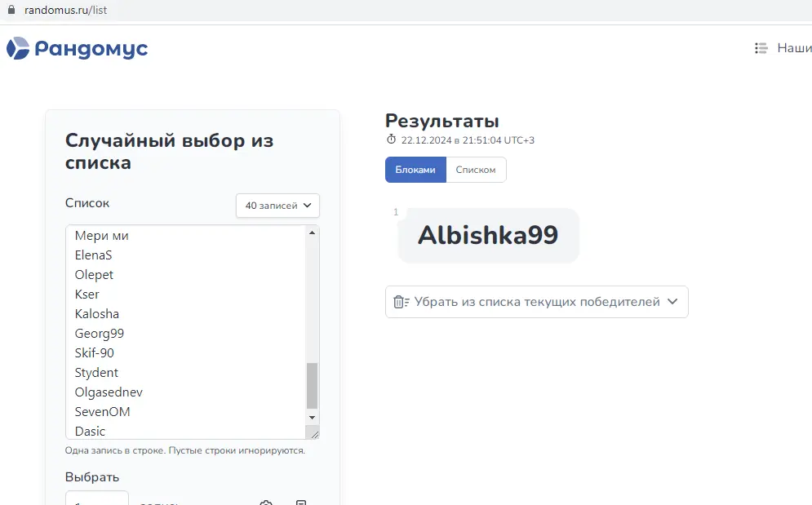Click the Olepet list entry
This screenshot has width=812, height=505.
(94, 275)
